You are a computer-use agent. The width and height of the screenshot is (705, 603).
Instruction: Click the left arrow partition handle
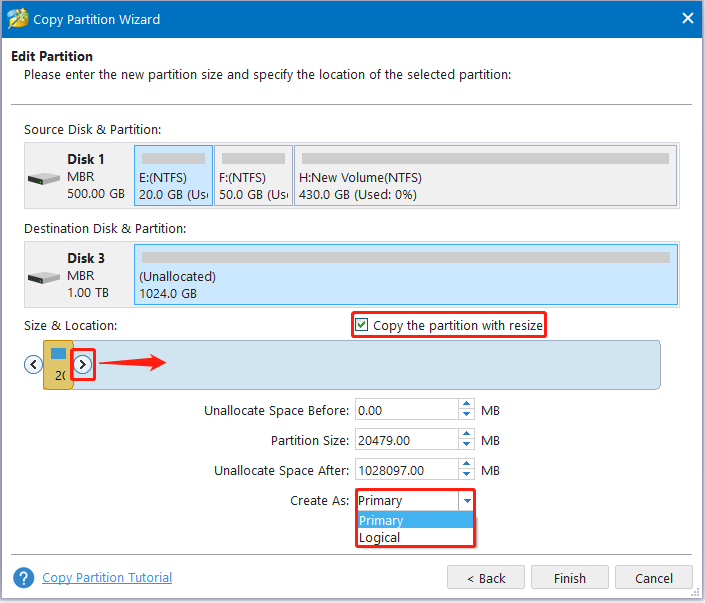coord(33,364)
